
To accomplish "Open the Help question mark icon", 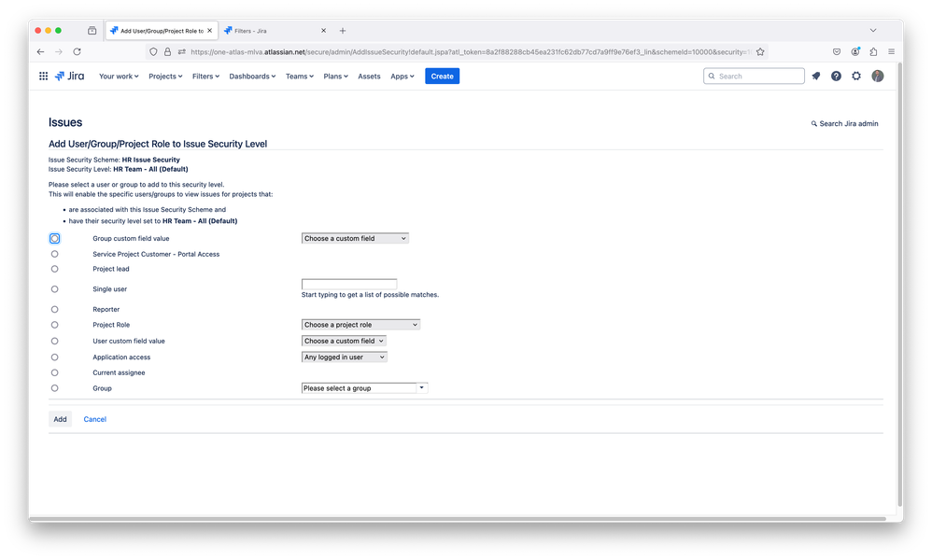I will point(836,76).
